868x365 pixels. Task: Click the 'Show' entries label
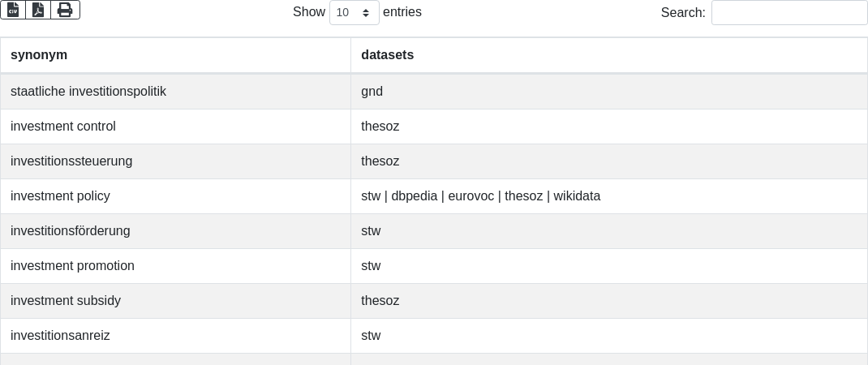(x=308, y=12)
